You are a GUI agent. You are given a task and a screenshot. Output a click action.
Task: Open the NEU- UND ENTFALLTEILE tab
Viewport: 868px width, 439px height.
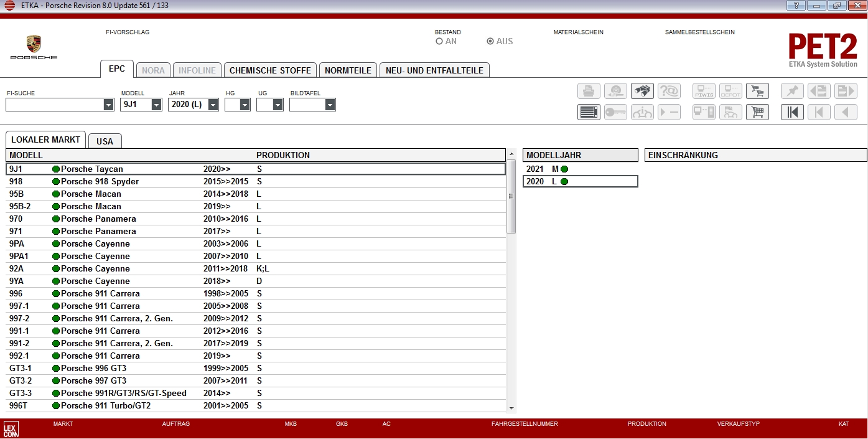tap(434, 70)
